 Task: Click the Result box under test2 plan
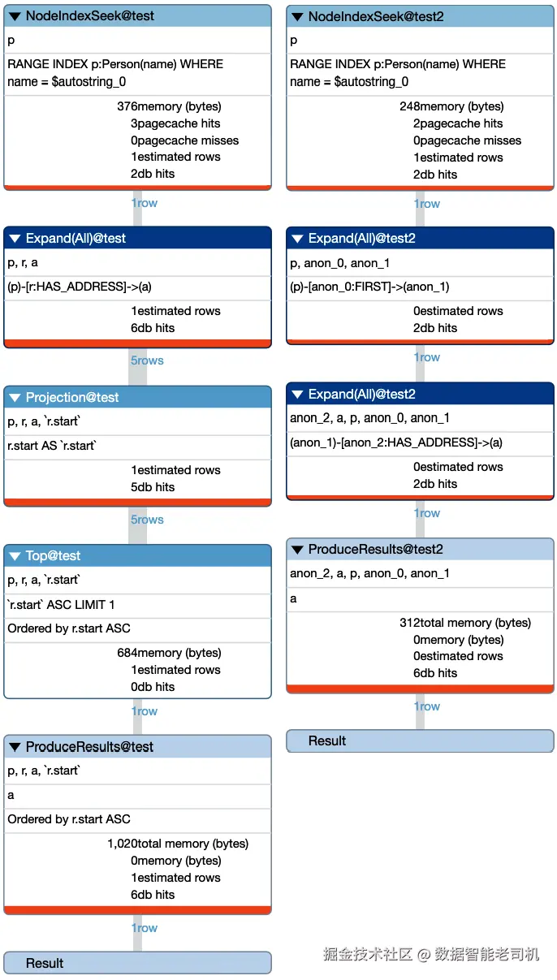420,740
